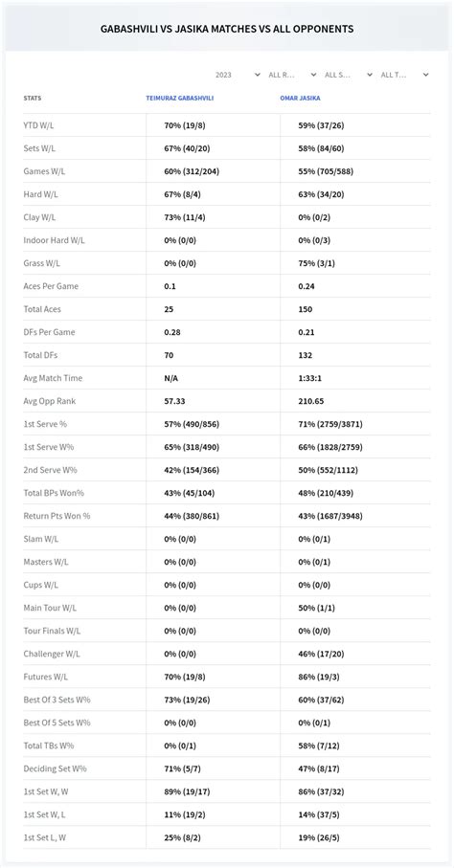Click Jasika's Avg Match Time value
Screen dimensions: 454x868
pyautogui.click(x=312, y=378)
